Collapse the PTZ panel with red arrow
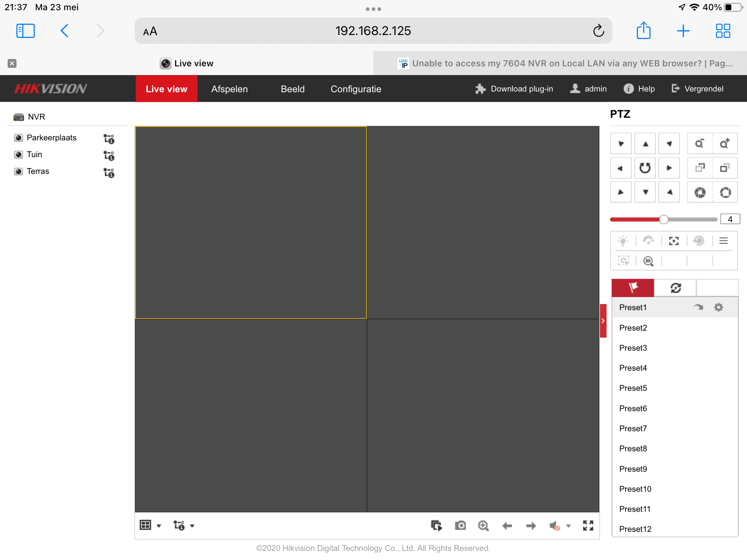The width and height of the screenshot is (747, 560). tap(603, 321)
